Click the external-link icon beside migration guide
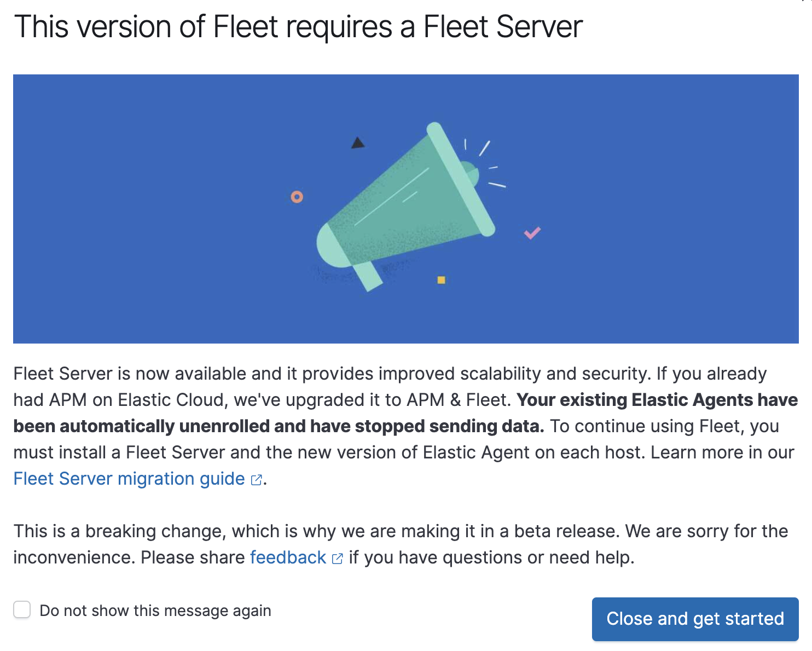Viewport: 812px width, 651px height. (x=256, y=480)
